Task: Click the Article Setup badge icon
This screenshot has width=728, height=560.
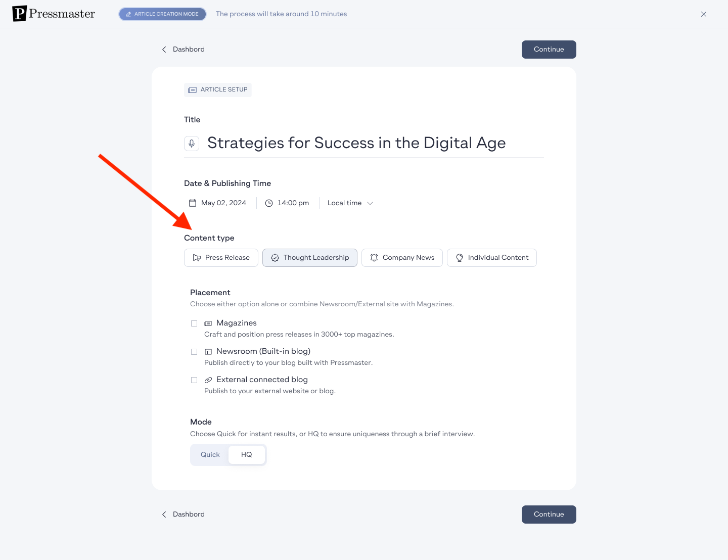Action: tap(192, 90)
